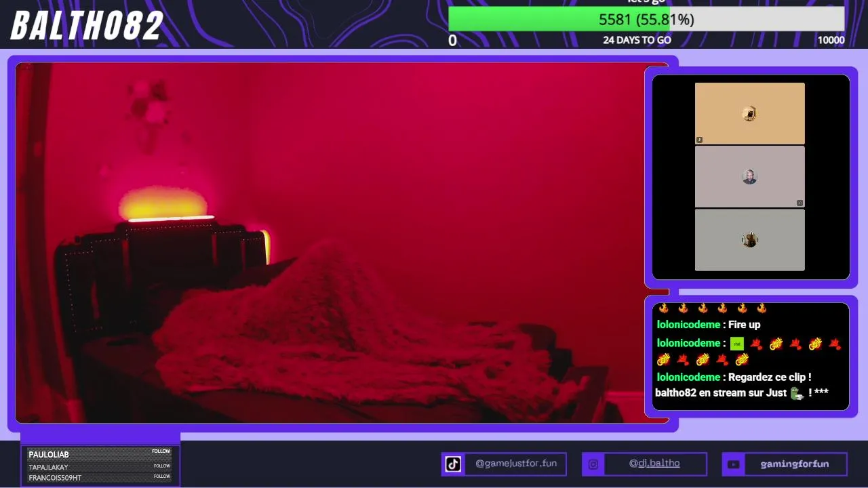Click the top call participant tile with tan background
The height and width of the screenshot is (488, 868).
pos(750,113)
